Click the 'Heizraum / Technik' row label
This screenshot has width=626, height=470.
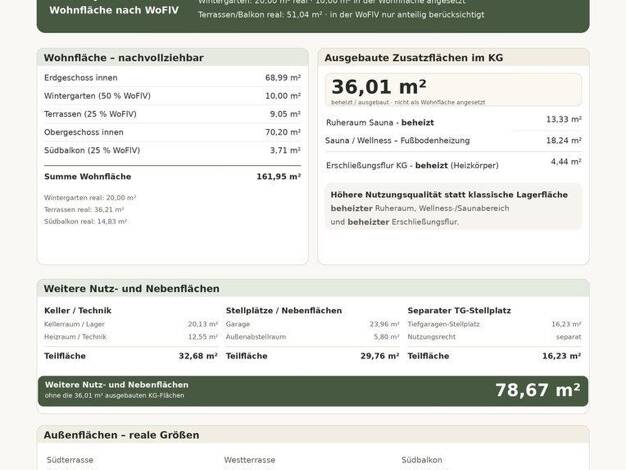(x=75, y=337)
